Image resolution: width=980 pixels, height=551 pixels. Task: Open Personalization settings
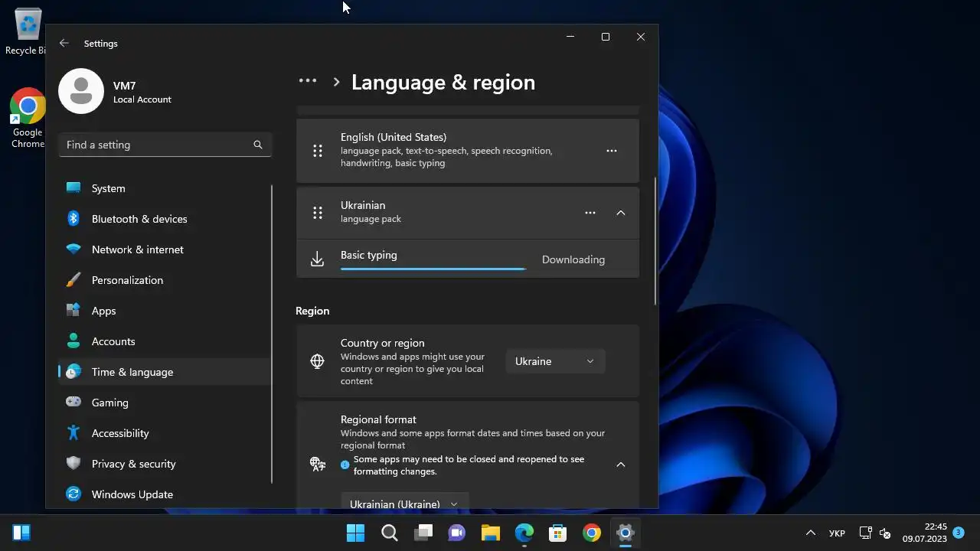(165, 280)
